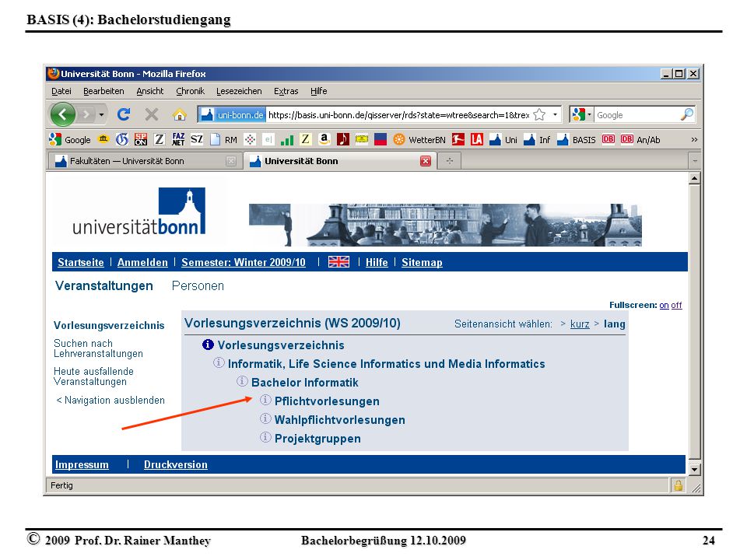Collapse sidebar via Navigation ausblenden
Viewport: 747px width, 560px height.
(110, 400)
